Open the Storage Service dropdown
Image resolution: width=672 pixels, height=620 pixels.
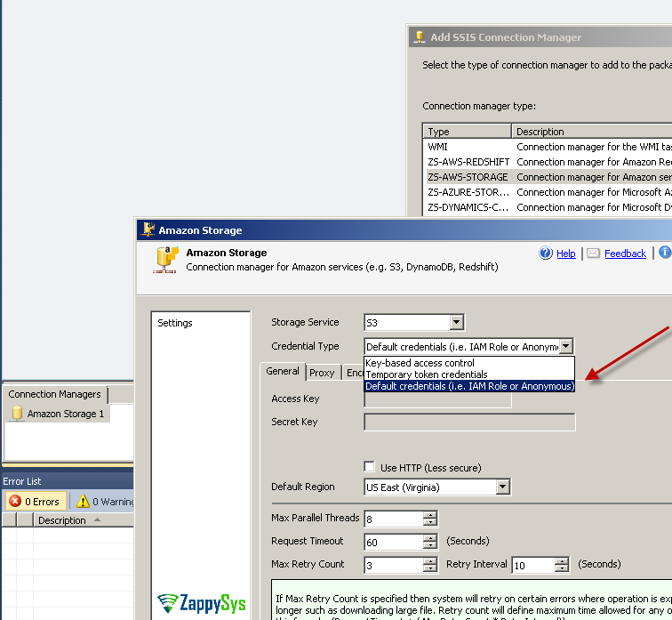tap(457, 322)
